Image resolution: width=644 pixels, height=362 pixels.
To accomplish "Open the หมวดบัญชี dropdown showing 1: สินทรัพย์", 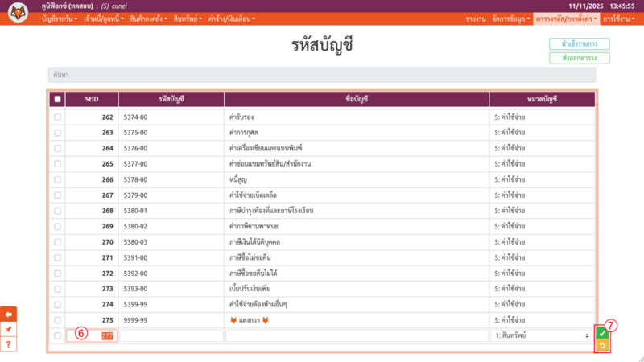I will (542, 335).
